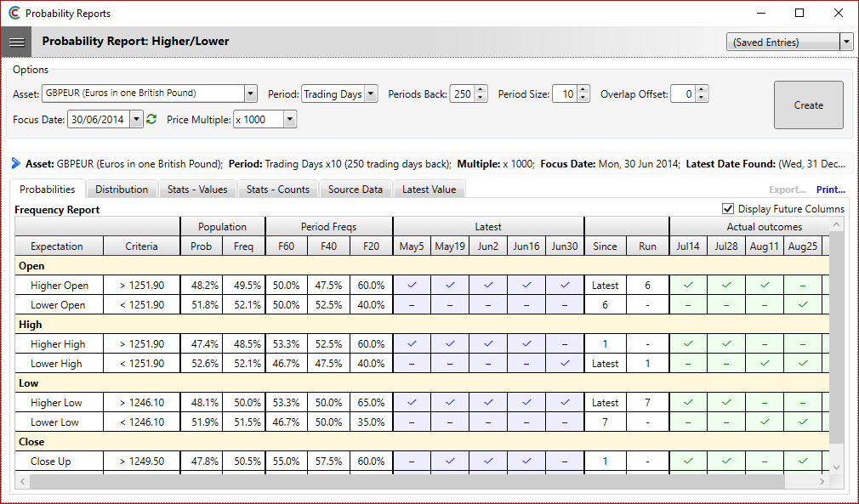This screenshot has width=859, height=504.
Task: Uncheck the Display Future Columns checkbox
Action: coord(728,208)
